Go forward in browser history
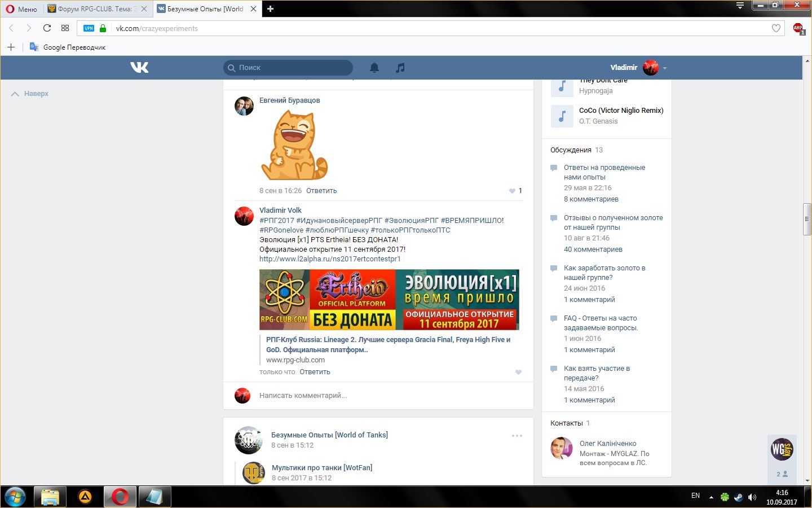Screen dimensions: 812x508 (x=29, y=28)
